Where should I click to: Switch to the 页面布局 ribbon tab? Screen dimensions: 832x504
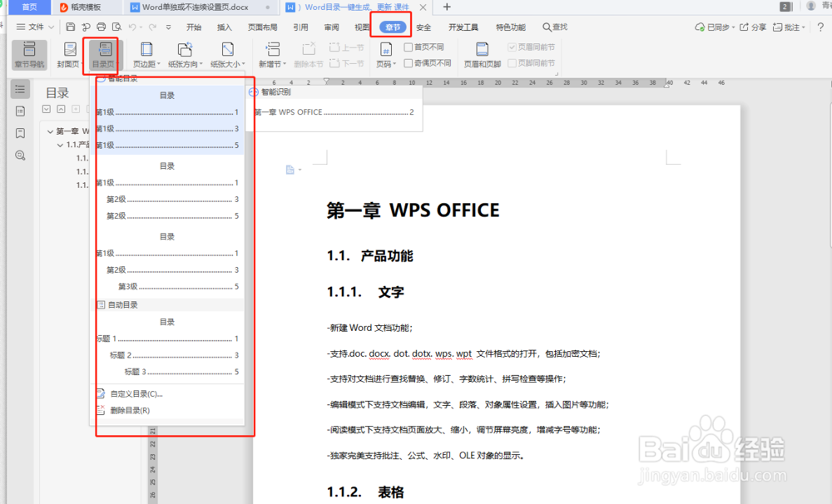(x=263, y=27)
